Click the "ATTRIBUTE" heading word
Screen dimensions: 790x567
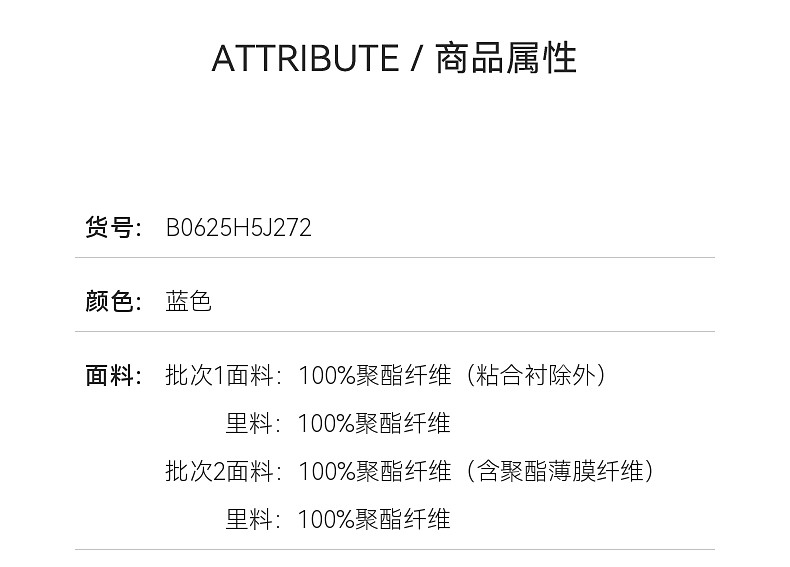[305, 59]
